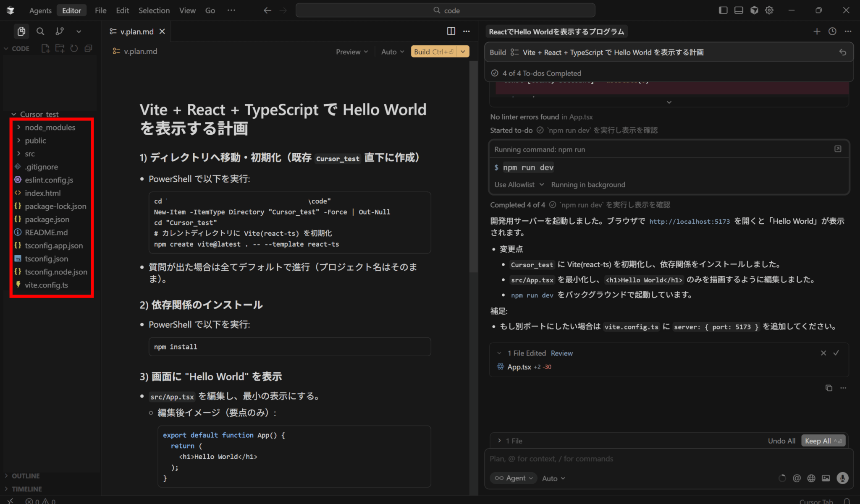860x504 pixels.
Task: Open the Selection menu
Action: [154, 10]
